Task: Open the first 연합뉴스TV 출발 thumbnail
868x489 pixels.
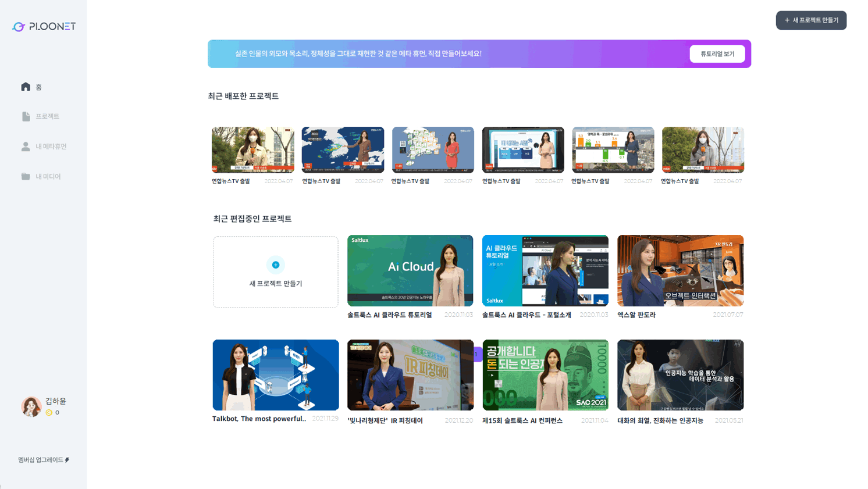Action: [252, 150]
